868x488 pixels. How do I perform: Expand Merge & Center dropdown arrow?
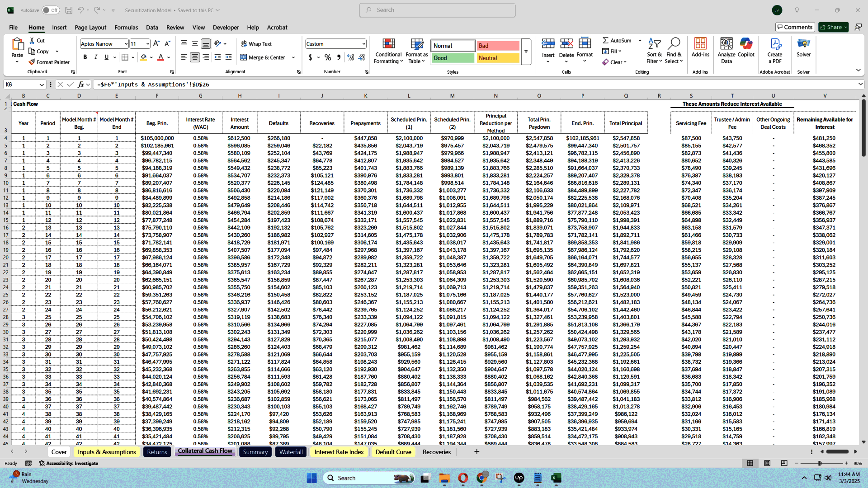[293, 57]
